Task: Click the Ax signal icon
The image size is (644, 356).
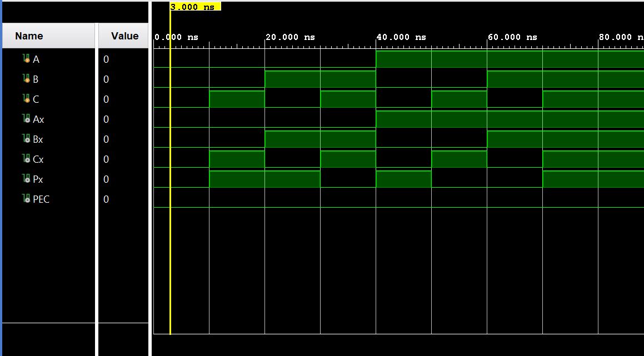Action: click(x=26, y=119)
